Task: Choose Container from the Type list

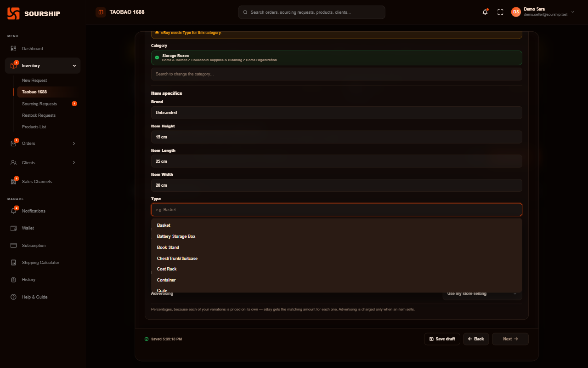Action: pyautogui.click(x=336, y=280)
